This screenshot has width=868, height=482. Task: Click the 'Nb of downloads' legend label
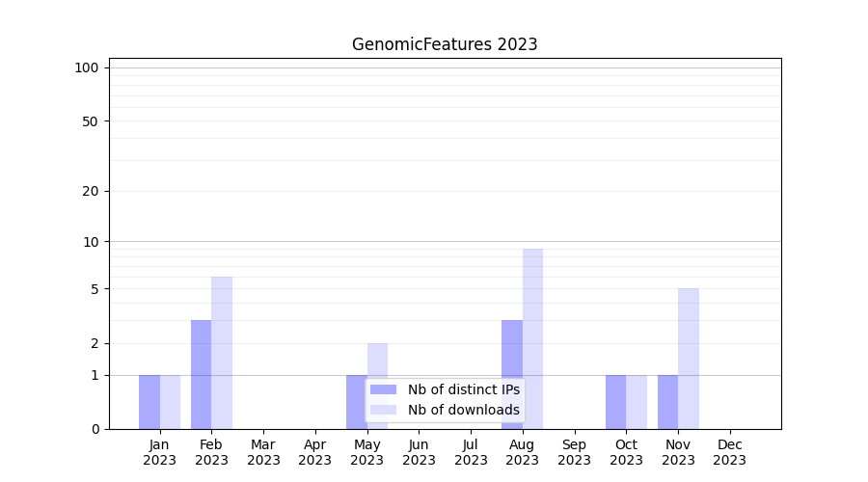coord(463,410)
